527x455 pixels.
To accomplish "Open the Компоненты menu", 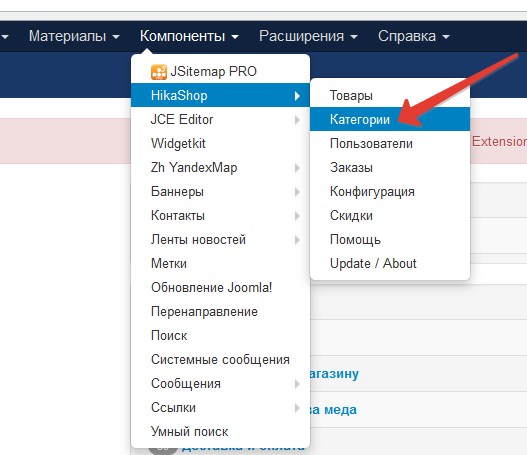I will (189, 36).
